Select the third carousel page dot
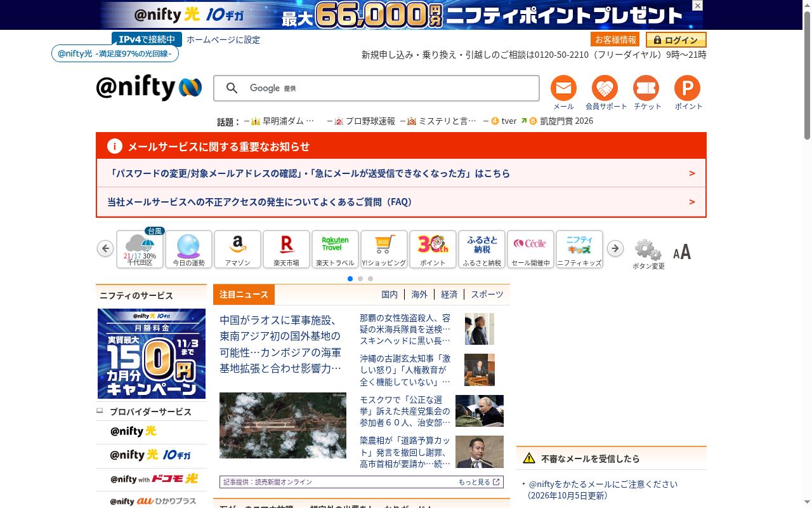The image size is (812, 508). point(370,279)
